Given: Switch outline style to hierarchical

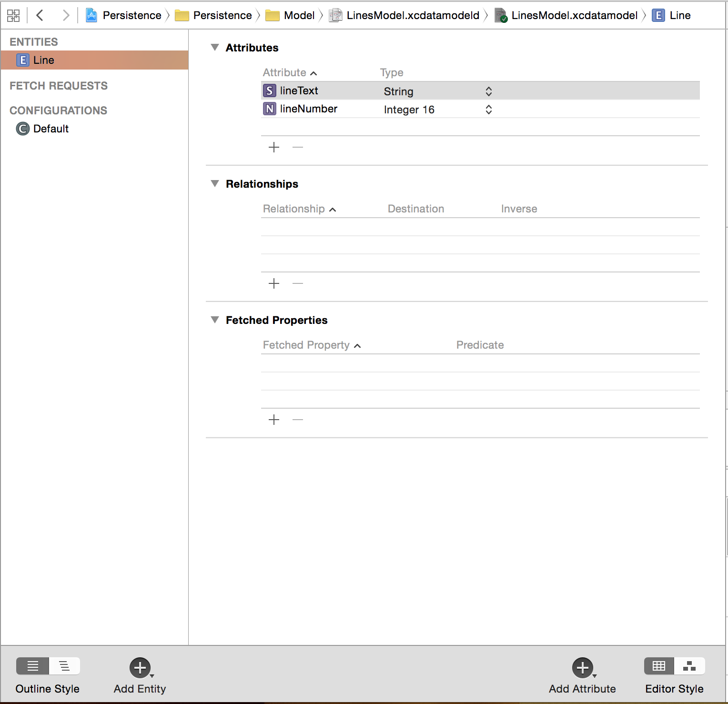Looking at the screenshot, I should tap(64, 666).
